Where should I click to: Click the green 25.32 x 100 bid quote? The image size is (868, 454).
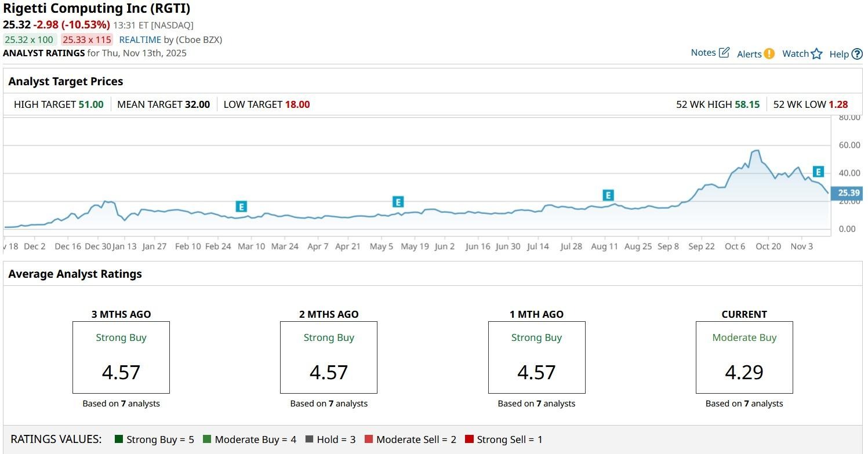pos(30,39)
